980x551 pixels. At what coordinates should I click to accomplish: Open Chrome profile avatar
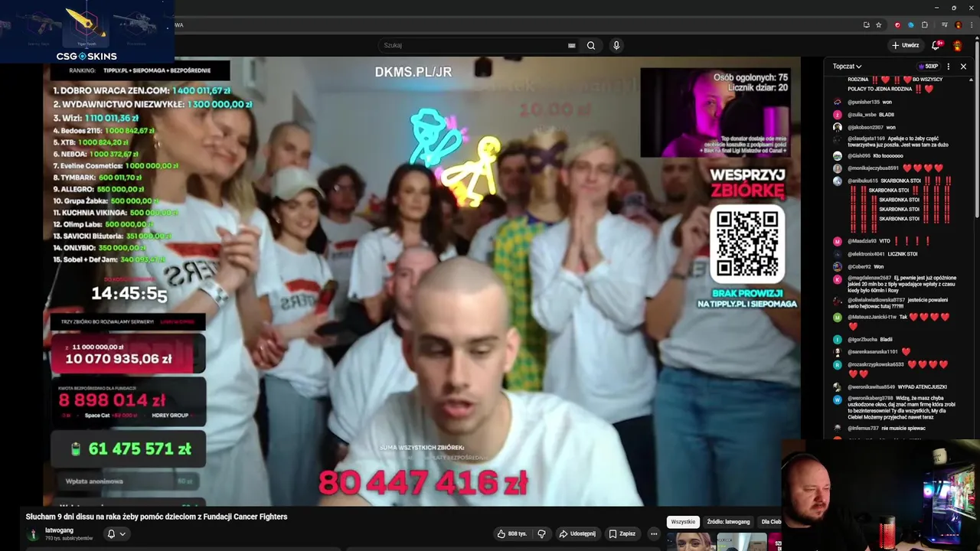(x=958, y=24)
